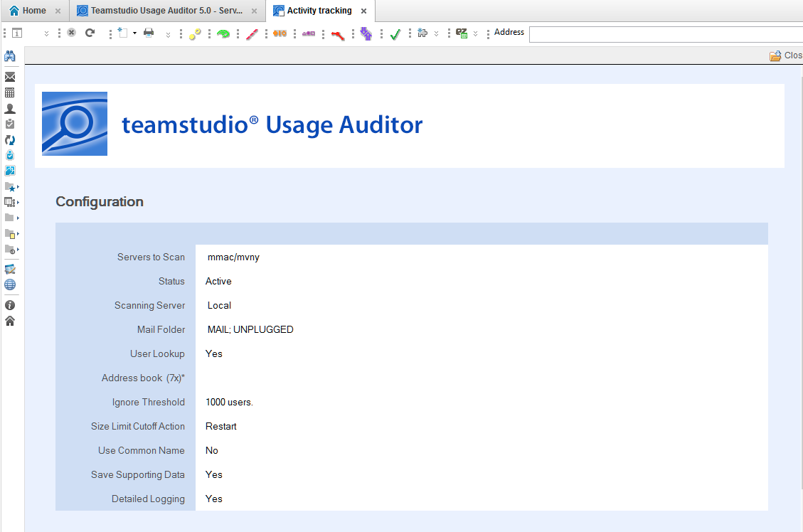Expand chevron next to puzzle piece icon
The image size is (803, 532).
click(436, 34)
